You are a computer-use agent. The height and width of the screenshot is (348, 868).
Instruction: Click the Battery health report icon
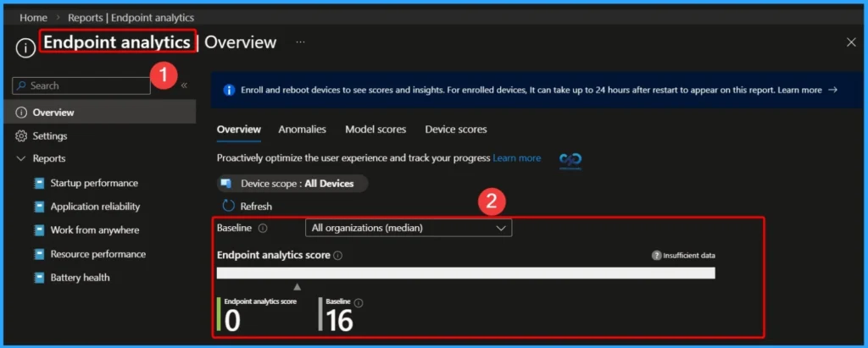tap(39, 278)
